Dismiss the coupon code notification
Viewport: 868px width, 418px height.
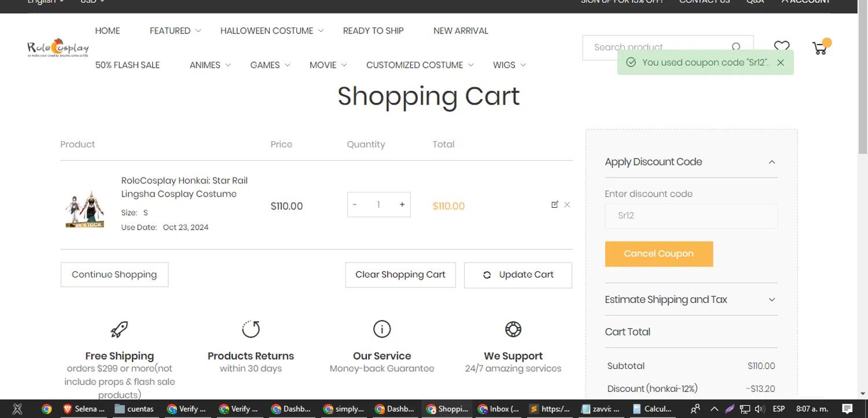pyautogui.click(x=781, y=62)
